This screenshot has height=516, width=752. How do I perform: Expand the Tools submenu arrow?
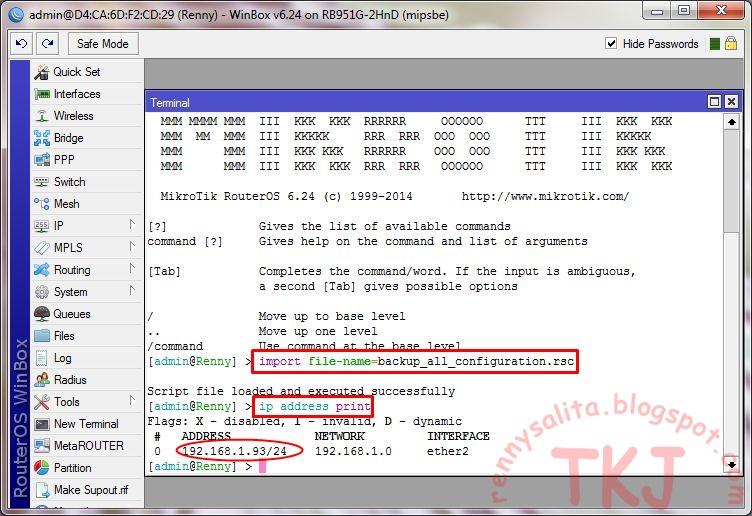[x=132, y=400]
